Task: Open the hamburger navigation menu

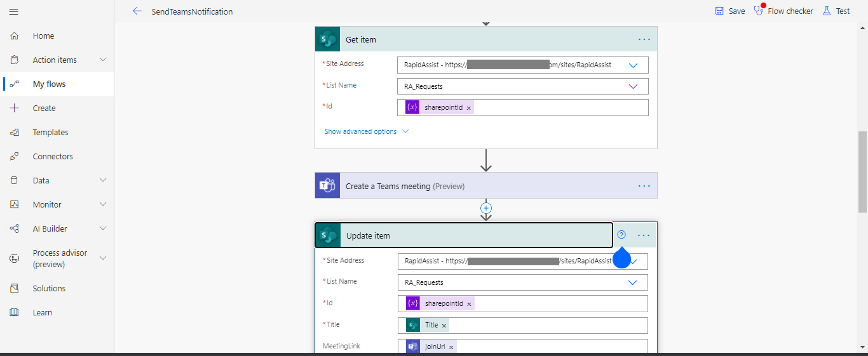Action: [14, 11]
